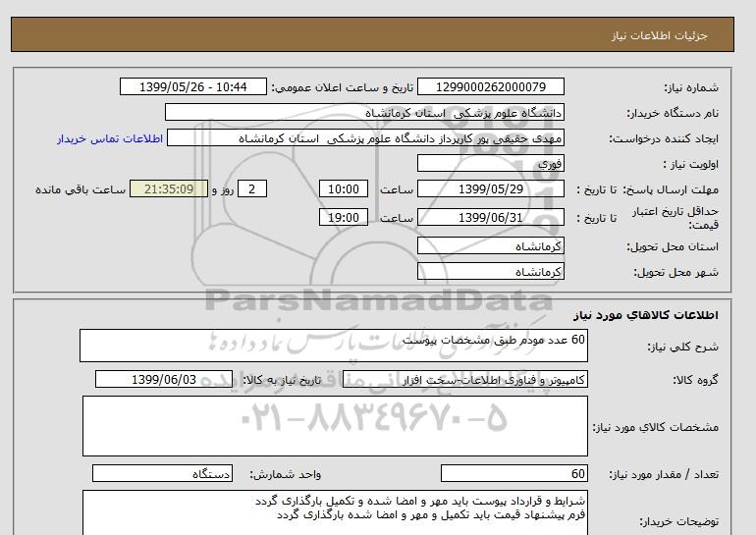Select the public announcement date 1399/05/26 - 10:44
This screenshot has height=535, width=756.
coord(192,86)
